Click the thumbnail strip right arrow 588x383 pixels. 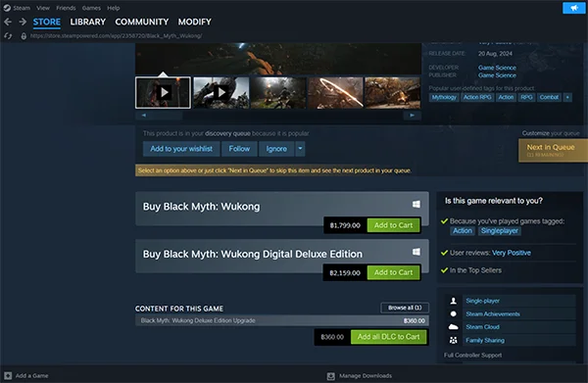point(413,116)
